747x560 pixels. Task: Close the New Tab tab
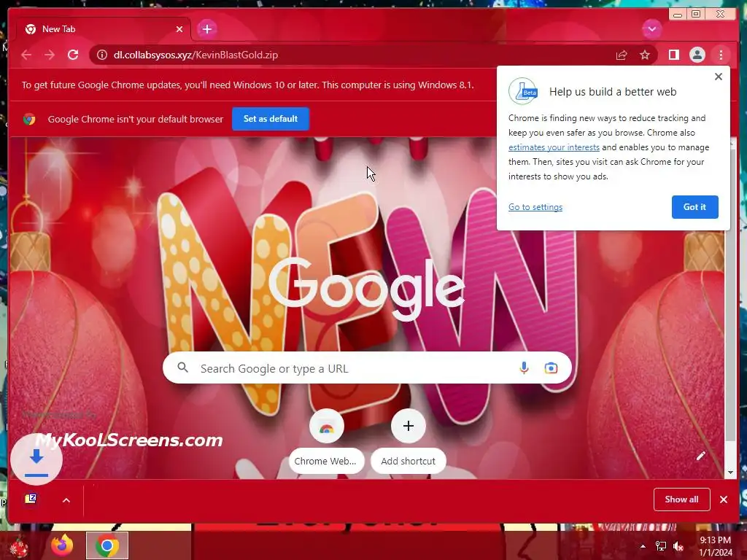[179, 29]
